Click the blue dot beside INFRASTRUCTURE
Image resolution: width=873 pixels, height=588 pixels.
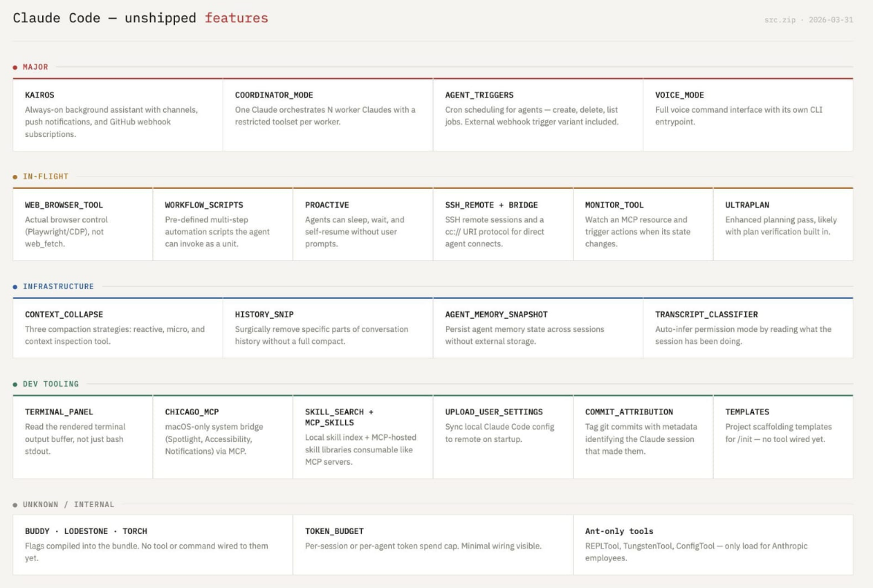(15, 286)
